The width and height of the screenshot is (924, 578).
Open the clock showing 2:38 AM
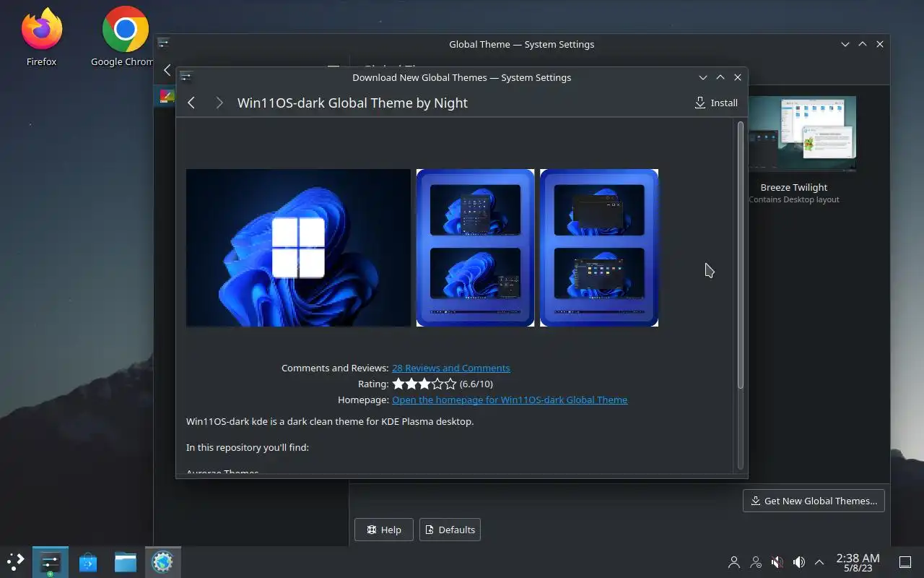[x=858, y=562]
